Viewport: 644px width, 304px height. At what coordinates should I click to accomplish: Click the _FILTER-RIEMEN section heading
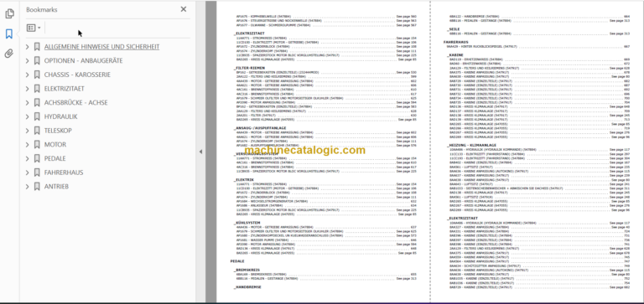pos(249,68)
